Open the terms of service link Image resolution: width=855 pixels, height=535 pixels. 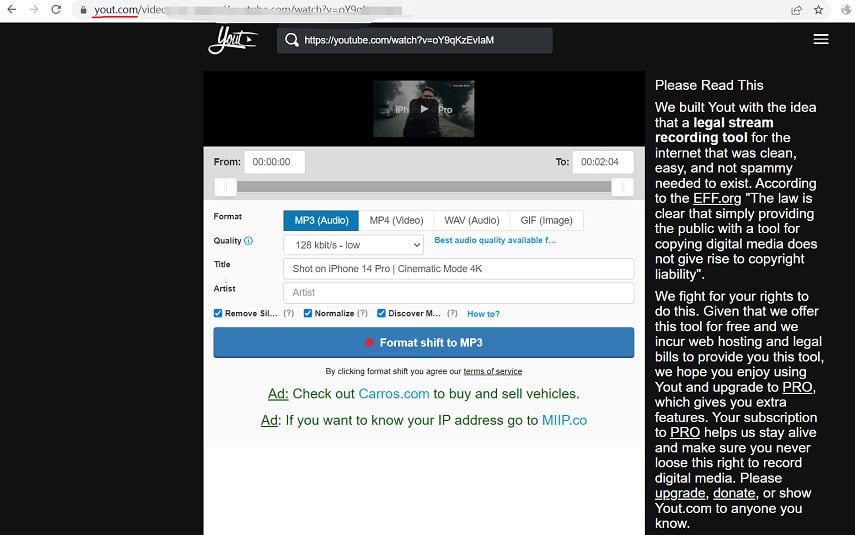tap(492, 371)
